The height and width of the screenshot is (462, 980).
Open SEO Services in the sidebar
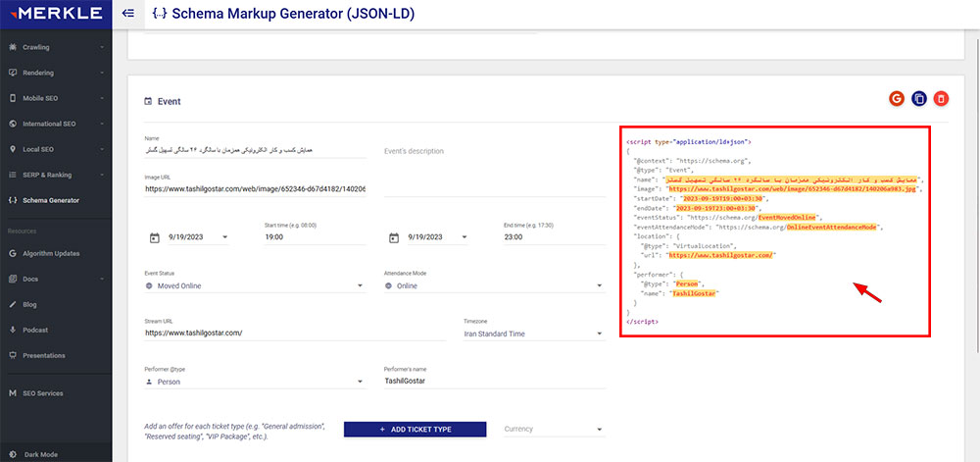[56, 393]
